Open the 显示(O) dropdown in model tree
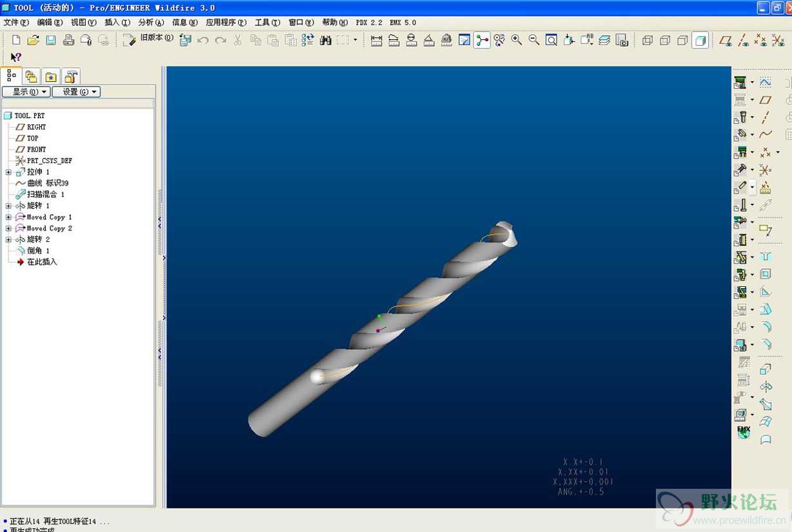The image size is (792, 532). pyautogui.click(x=26, y=92)
